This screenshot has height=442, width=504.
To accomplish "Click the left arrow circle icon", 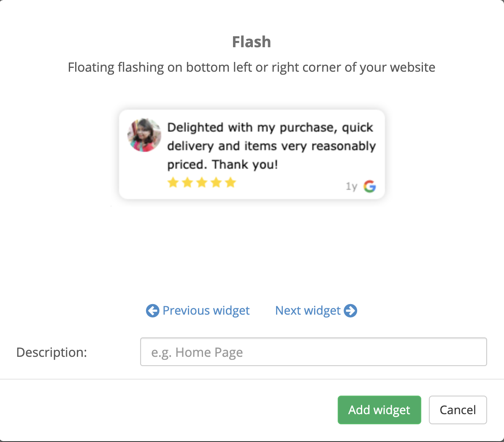I will point(153,310).
